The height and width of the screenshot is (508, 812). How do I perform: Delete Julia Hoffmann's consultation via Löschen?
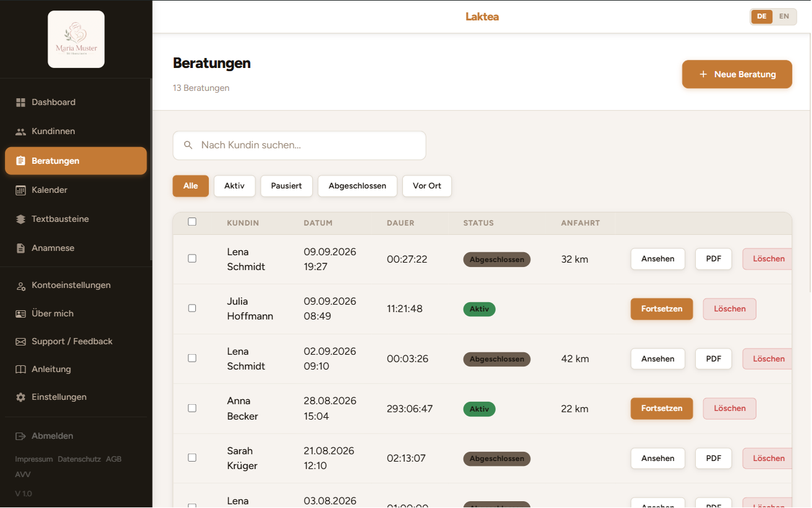[730, 309]
